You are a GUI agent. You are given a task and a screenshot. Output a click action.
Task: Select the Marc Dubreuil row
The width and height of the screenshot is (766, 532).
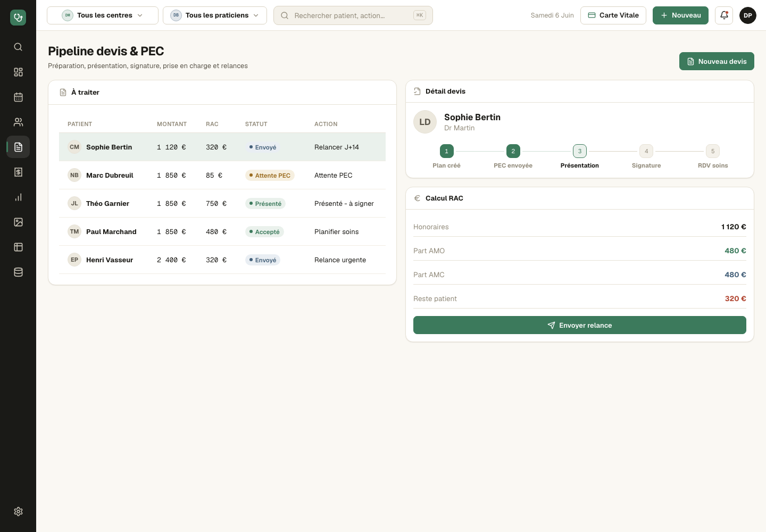(222, 175)
